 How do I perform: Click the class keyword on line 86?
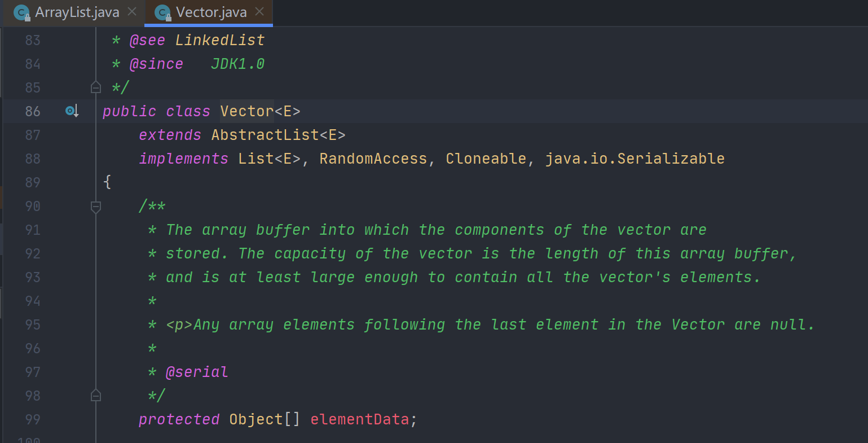click(x=188, y=111)
